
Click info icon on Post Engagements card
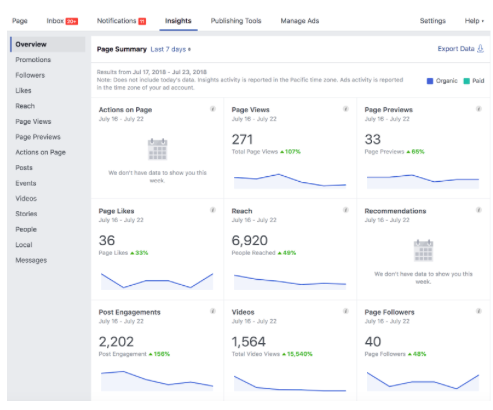pyautogui.click(x=213, y=311)
